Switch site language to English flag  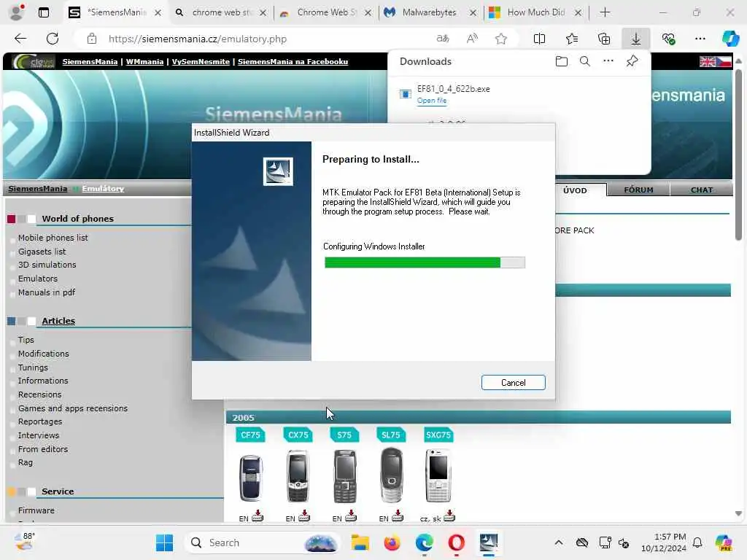click(x=707, y=61)
